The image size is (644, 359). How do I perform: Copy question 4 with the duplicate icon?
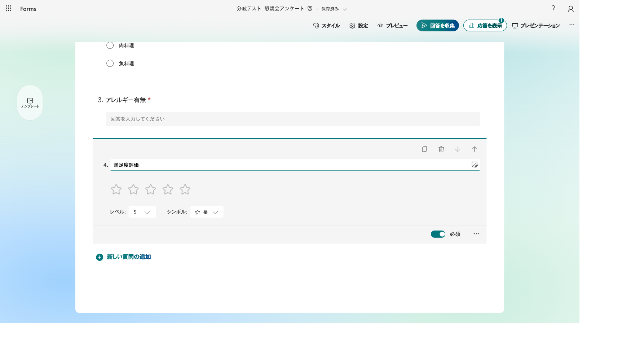coord(424,149)
